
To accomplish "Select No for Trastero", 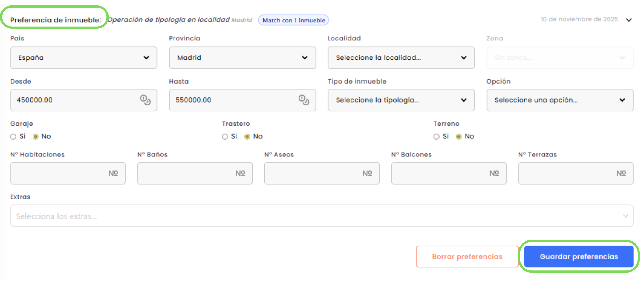I will click(x=247, y=137).
